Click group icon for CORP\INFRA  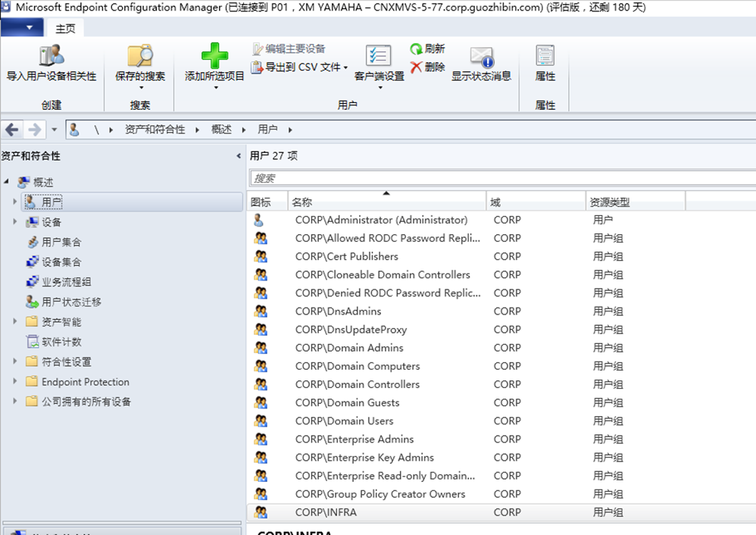coord(261,512)
